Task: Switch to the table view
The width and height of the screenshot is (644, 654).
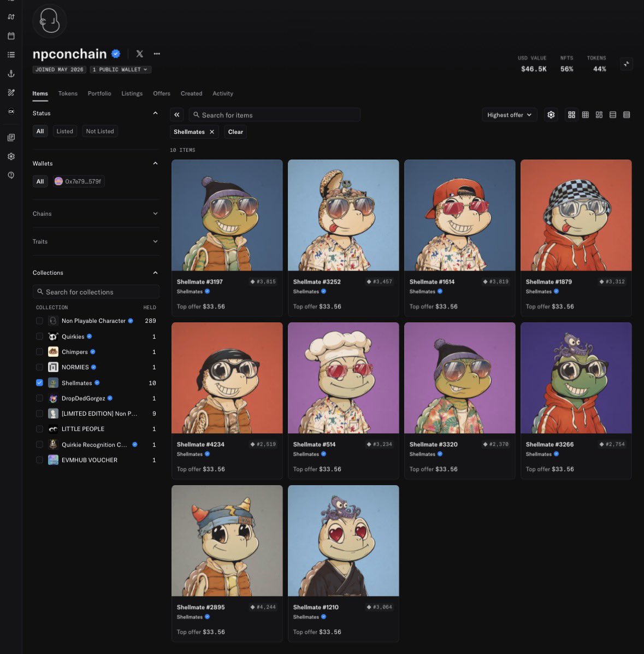Action: [x=627, y=115]
